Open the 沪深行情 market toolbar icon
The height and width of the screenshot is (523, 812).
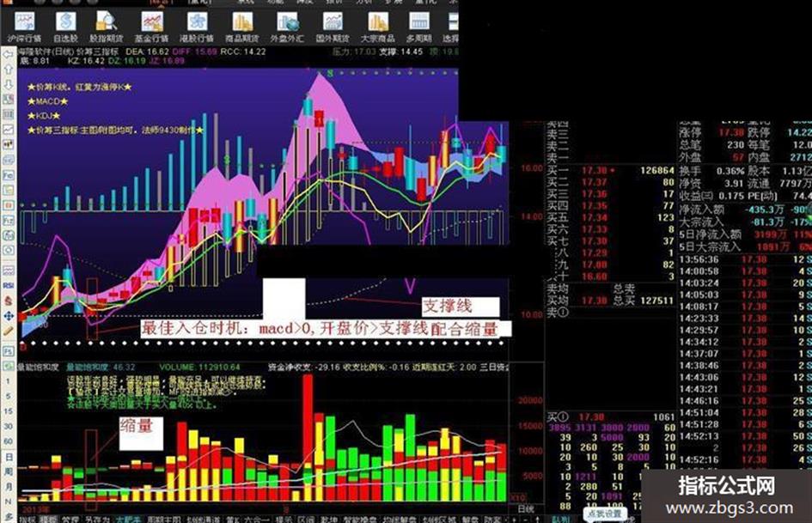coord(24,27)
